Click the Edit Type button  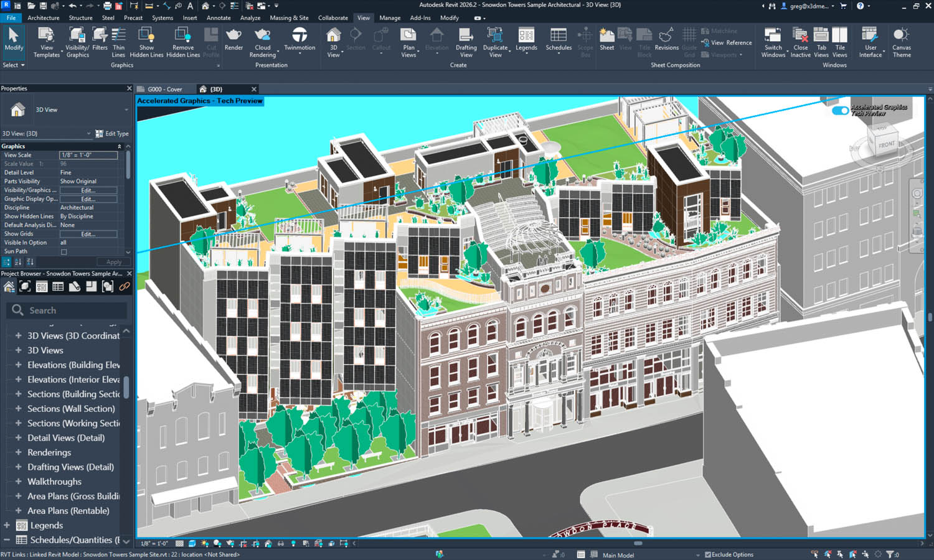tap(112, 134)
